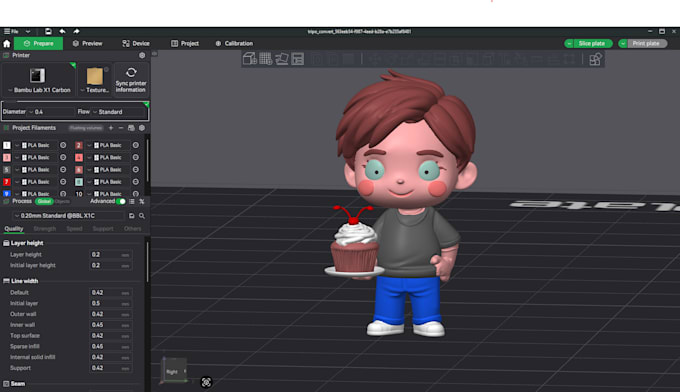Open the Support settings tab
The width and height of the screenshot is (680, 392).
(x=103, y=229)
